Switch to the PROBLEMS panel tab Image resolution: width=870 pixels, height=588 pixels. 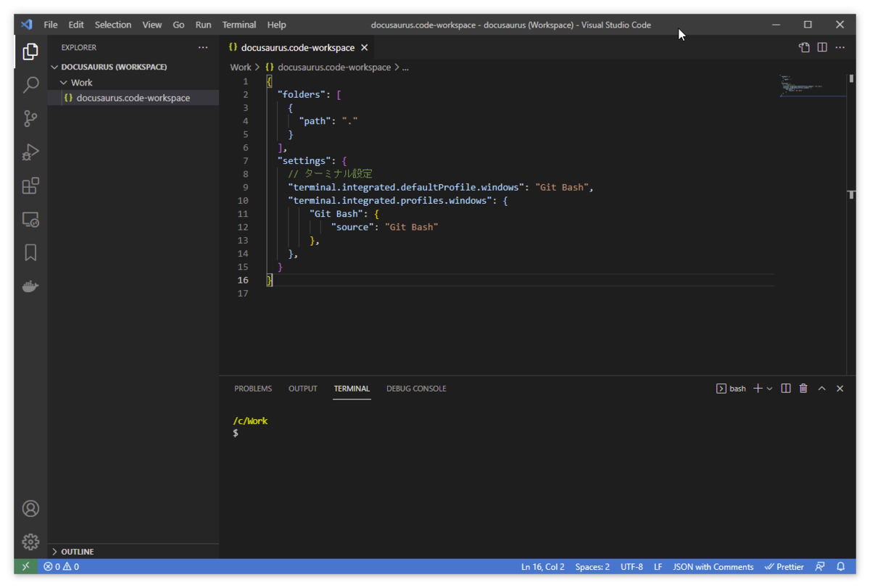click(x=253, y=389)
